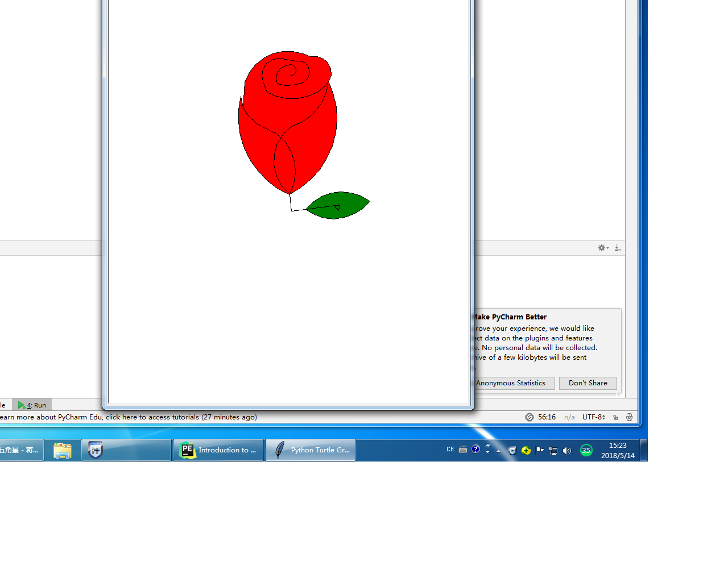This screenshot has height=582, width=728.
Task: Open the file explorer taskbar icon
Action: [63, 450]
